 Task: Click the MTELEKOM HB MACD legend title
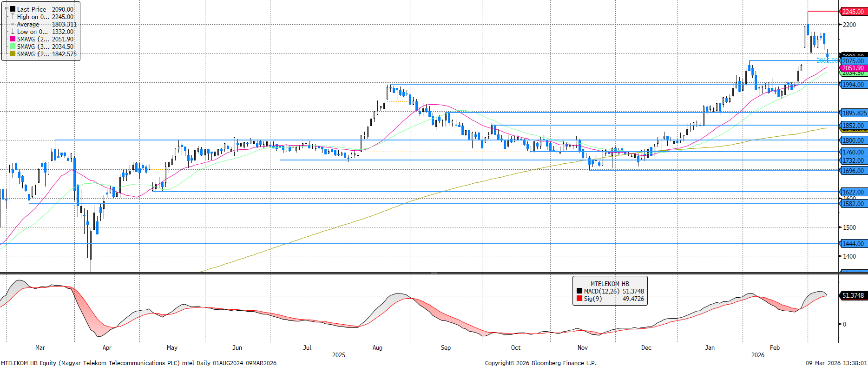[x=610, y=284]
